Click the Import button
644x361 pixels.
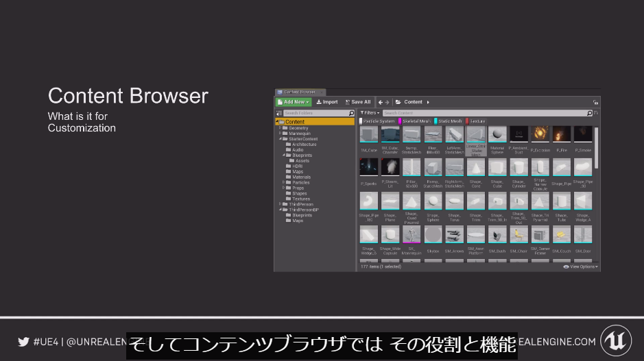point(327,102)
